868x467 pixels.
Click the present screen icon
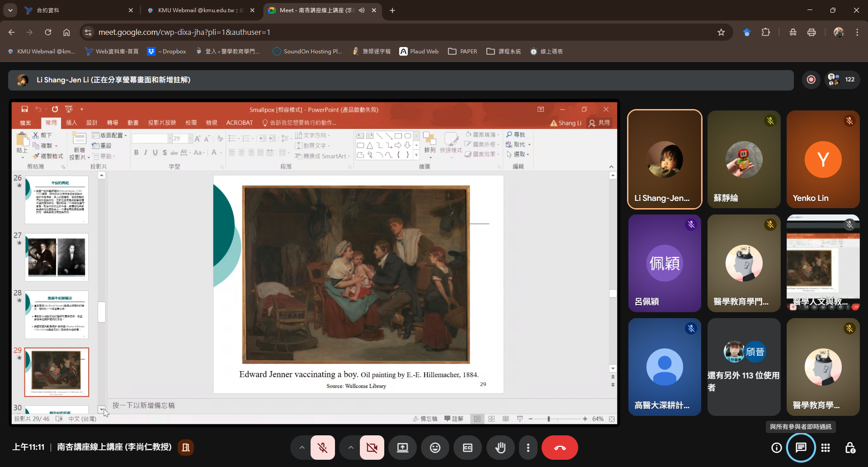tap(402, 448)
